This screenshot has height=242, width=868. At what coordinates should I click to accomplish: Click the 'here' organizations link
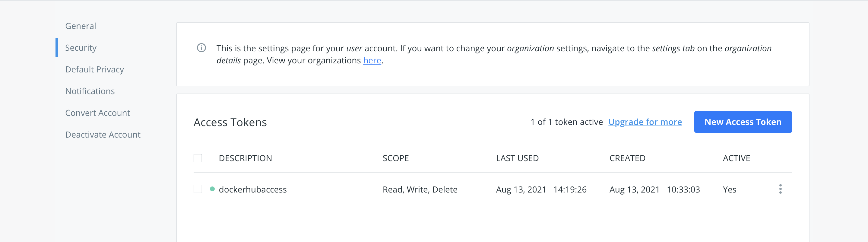[x=372, y=60]
